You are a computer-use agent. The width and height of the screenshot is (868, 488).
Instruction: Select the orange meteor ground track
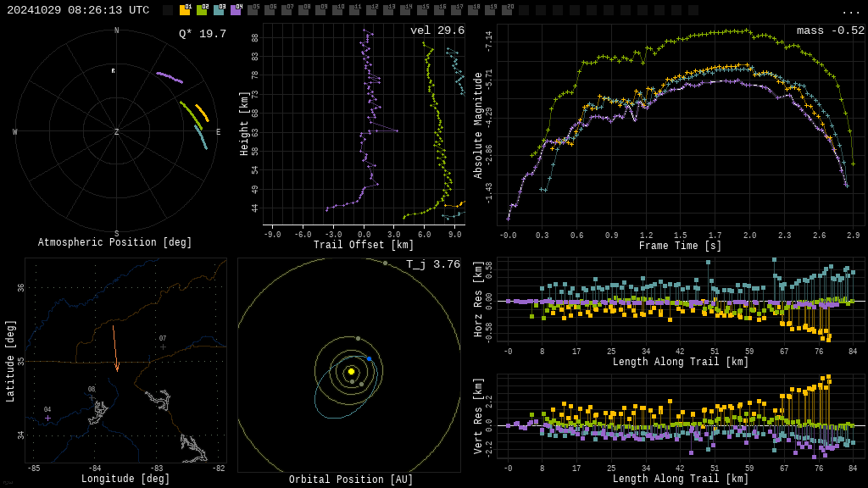tap(114, 347)
